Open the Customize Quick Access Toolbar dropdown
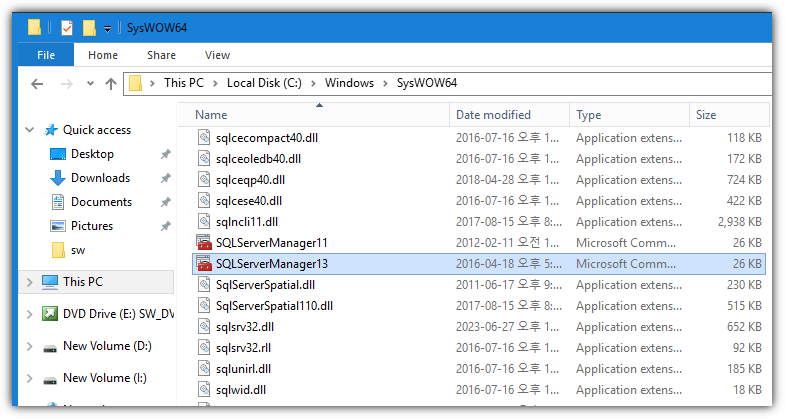The height and width of the screenshot is (419, 785). [107, 29]
